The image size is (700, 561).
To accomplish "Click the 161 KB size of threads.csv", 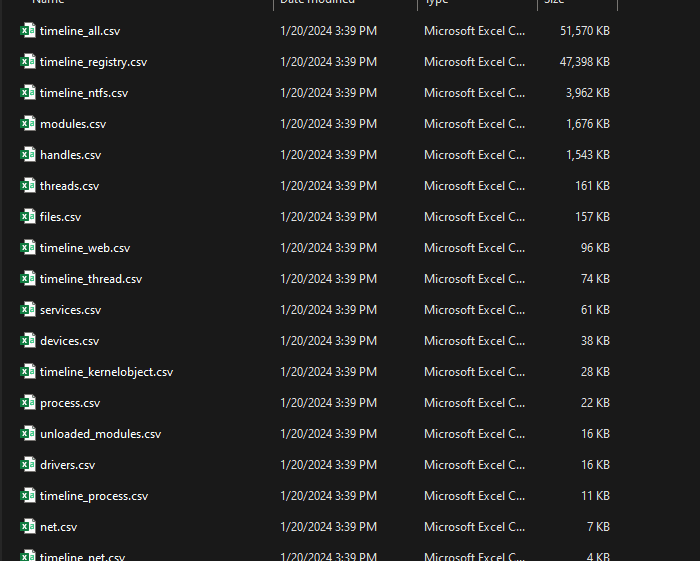I will coord(592,186).
